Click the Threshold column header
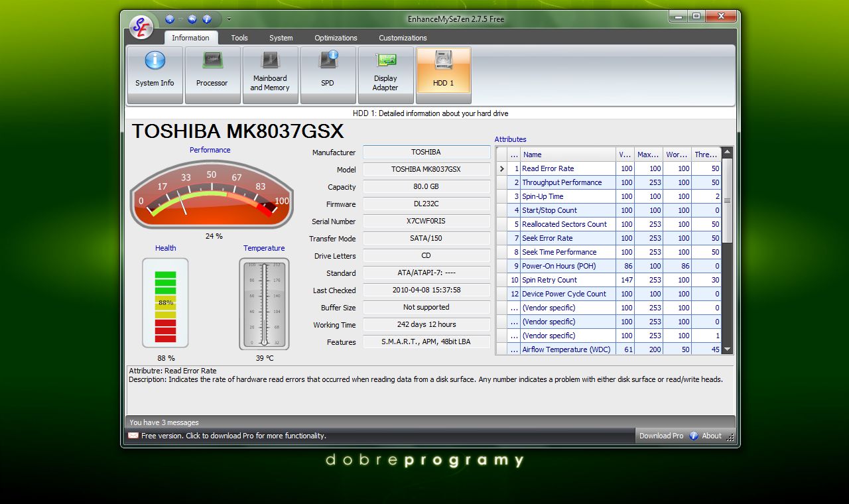The image size is (849, 504). tap(706, 155)
